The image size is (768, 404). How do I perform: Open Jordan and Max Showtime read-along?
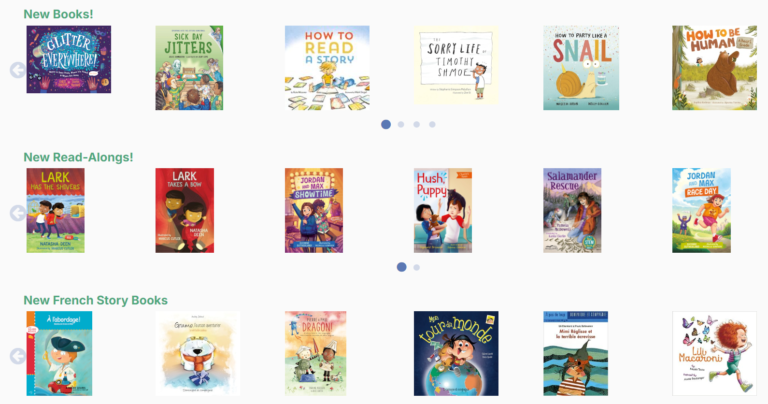tap(314, 211)
